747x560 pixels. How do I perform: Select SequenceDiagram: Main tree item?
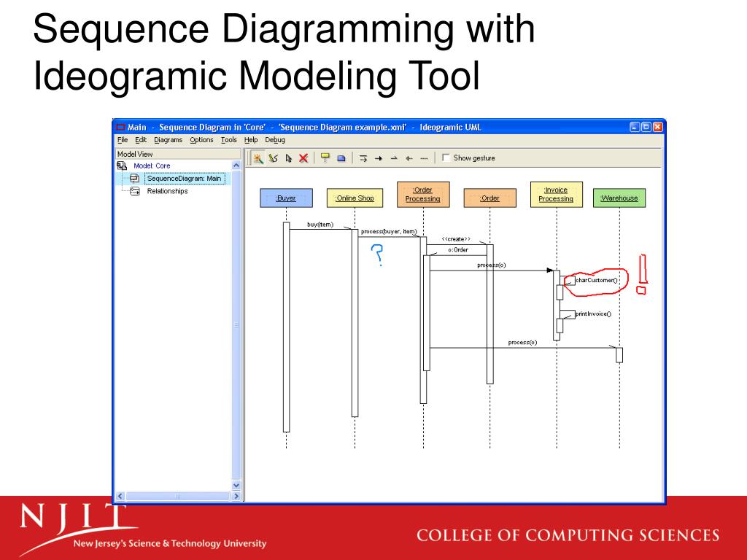(184, 179)
